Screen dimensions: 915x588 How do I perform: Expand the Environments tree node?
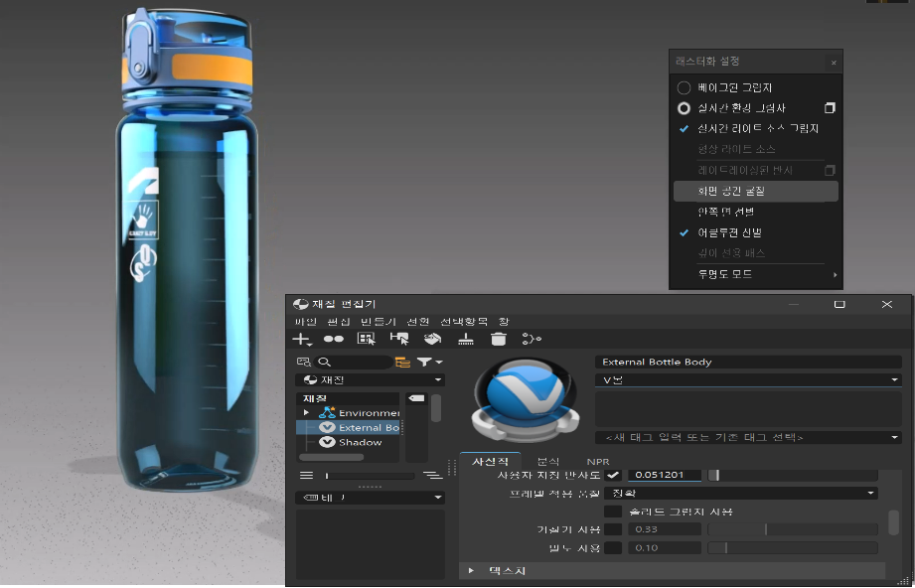306,412
